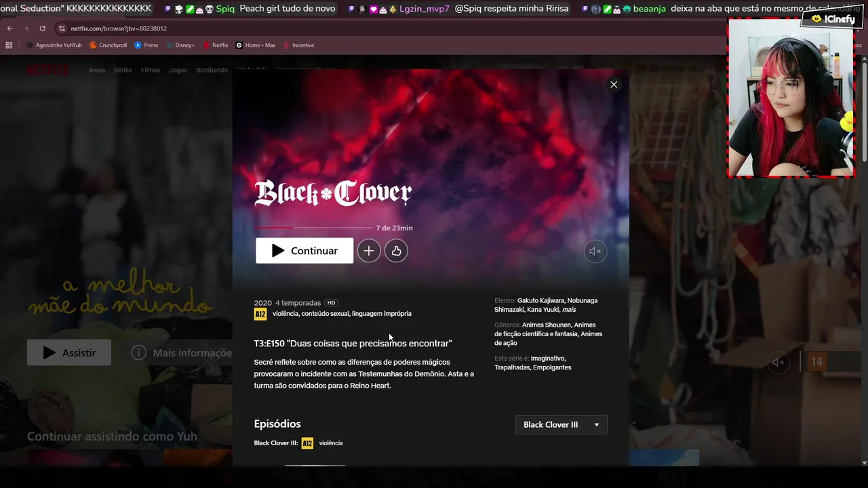Screen dimensions: 868x488
Task: Open Animes de ficção científica e fantasia genre
Action: point(548,329)
